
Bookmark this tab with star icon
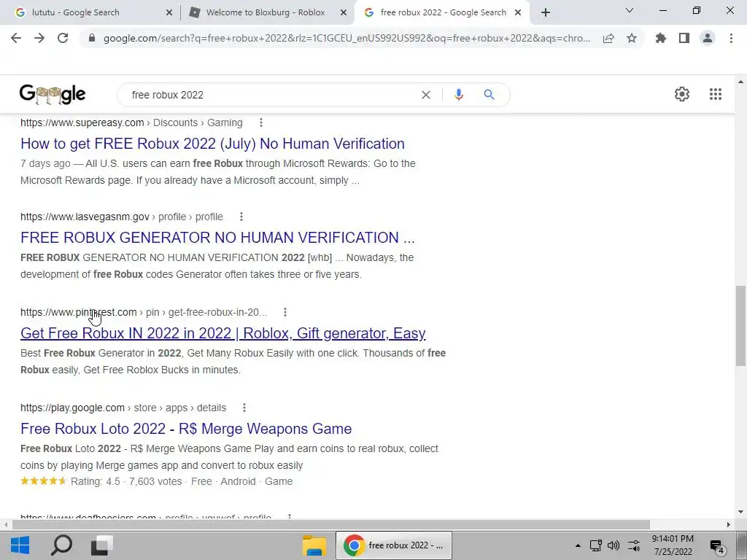[632, 38]
